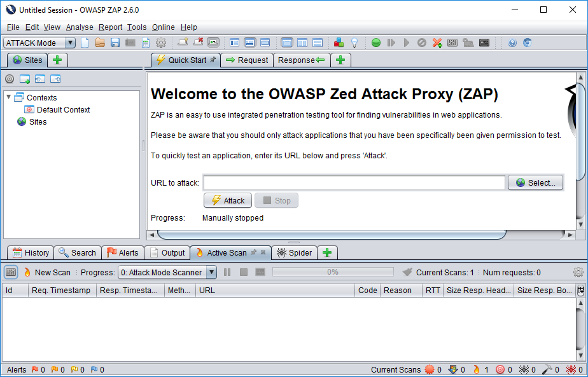Screen dimensions: 588x377
Task: Open the Spider tab
Action: click(295, 252)
